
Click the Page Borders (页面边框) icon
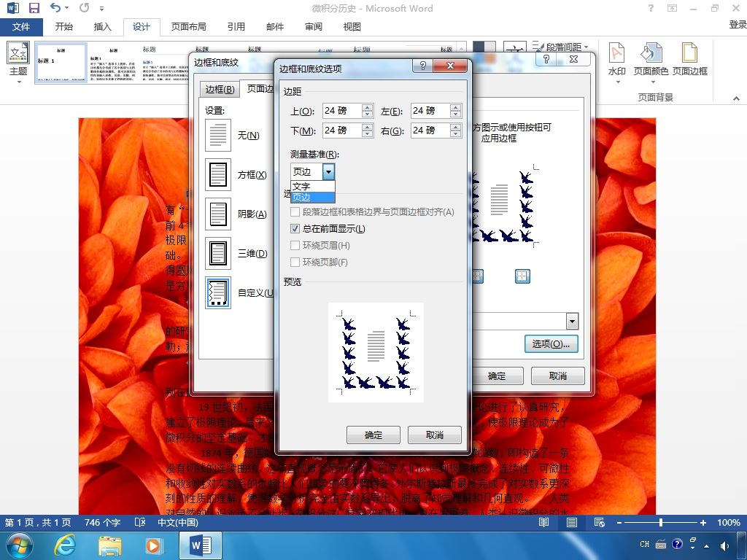click(x=689, y=52)
